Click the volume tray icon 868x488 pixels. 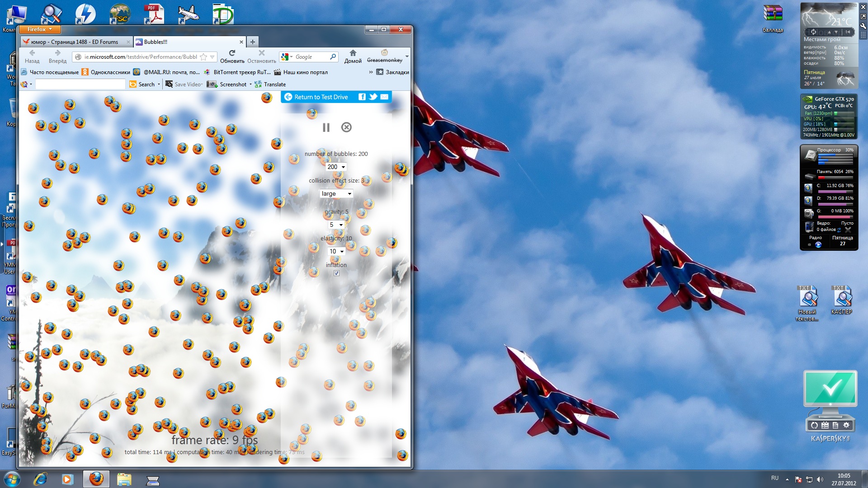[820, 479]
